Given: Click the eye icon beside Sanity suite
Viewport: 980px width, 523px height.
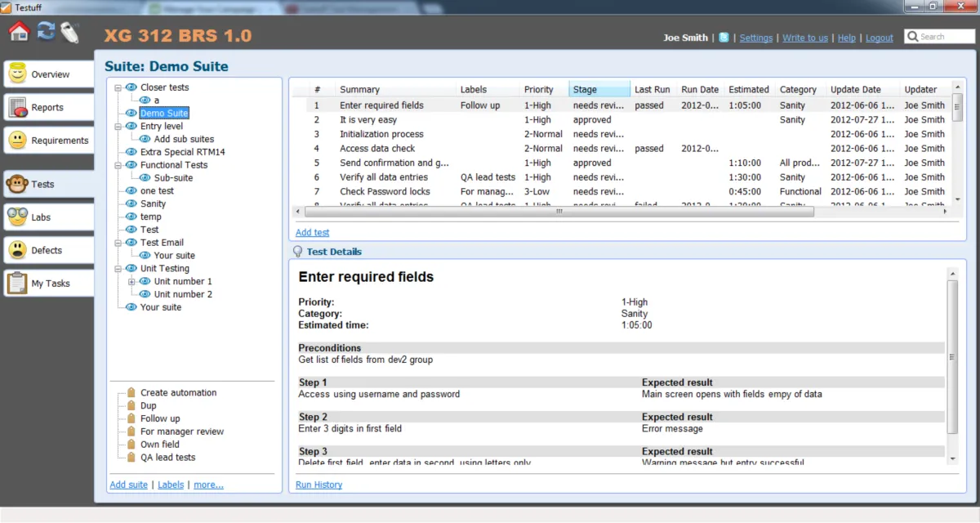Looking at the screenshot, I should (131, 203).
